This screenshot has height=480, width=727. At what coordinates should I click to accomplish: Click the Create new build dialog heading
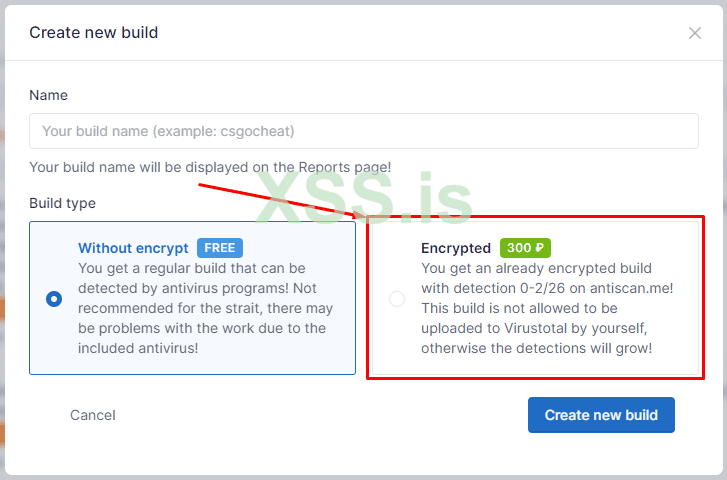pos(93,33)
